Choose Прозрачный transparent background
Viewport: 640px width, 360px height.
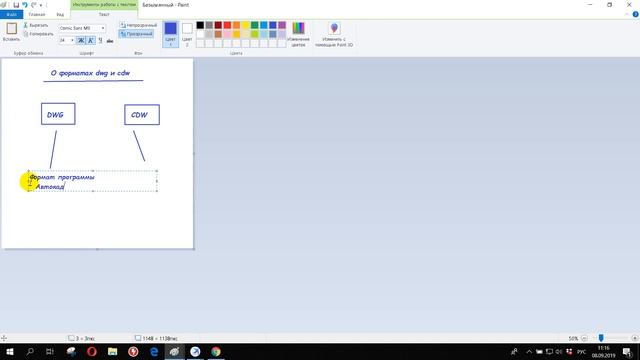(x=136, y=34)
